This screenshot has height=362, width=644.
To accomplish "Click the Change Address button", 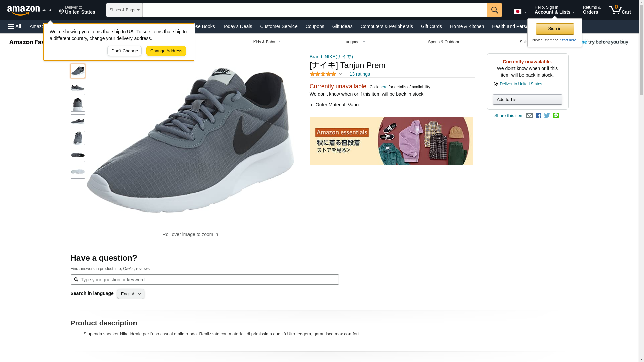I will pos(166,51).
